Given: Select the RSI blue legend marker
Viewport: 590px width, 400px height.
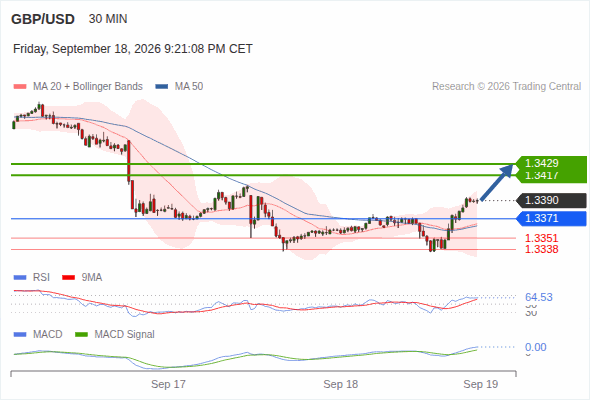Looking at the screenshot, I should pos(20,278).
